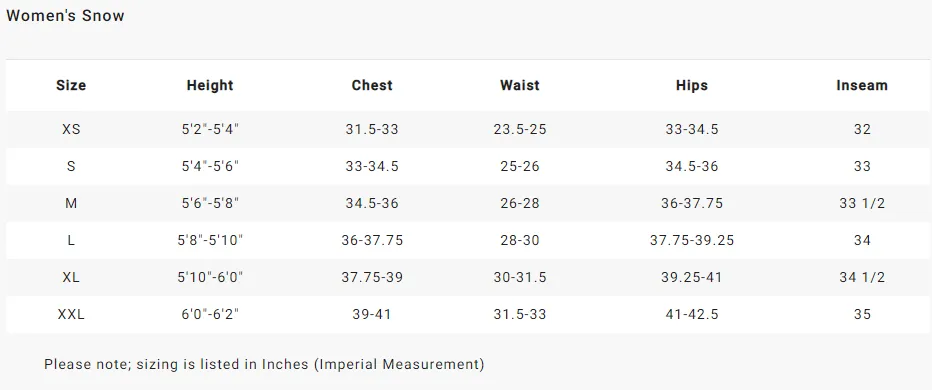The image size is (932, 390).
Task: Select the M size row label
Action: click(71, 203)
